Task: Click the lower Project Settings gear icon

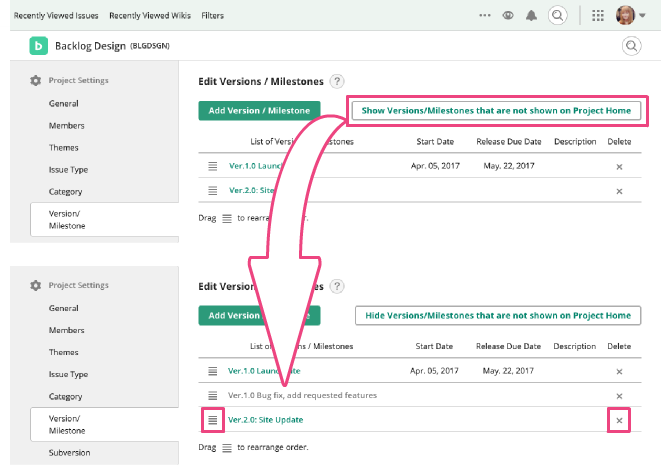Action: [35, 285]
